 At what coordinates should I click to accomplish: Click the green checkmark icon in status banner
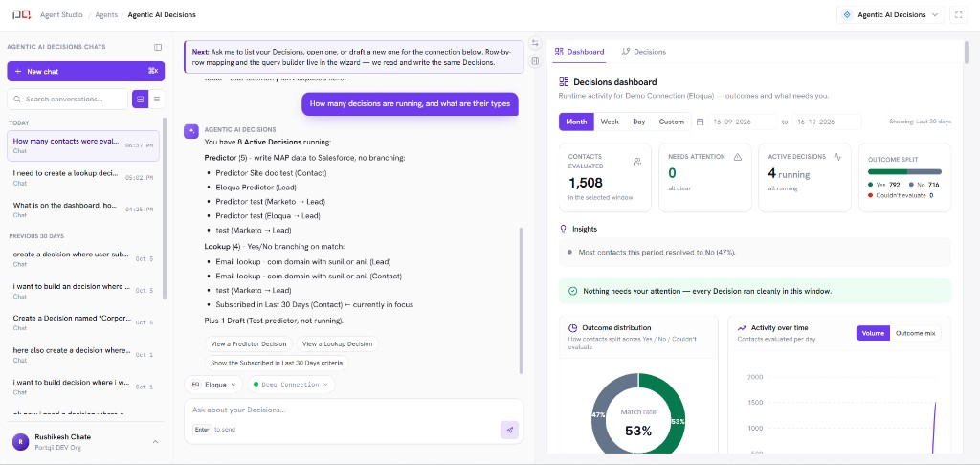[x=572, y=291]
